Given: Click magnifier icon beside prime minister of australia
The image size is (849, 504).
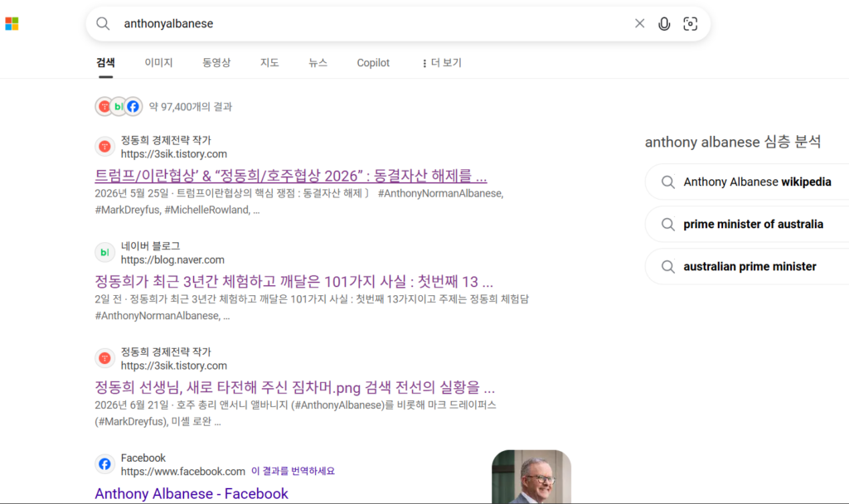Looking at the screenshot, I should pos(668,224).
